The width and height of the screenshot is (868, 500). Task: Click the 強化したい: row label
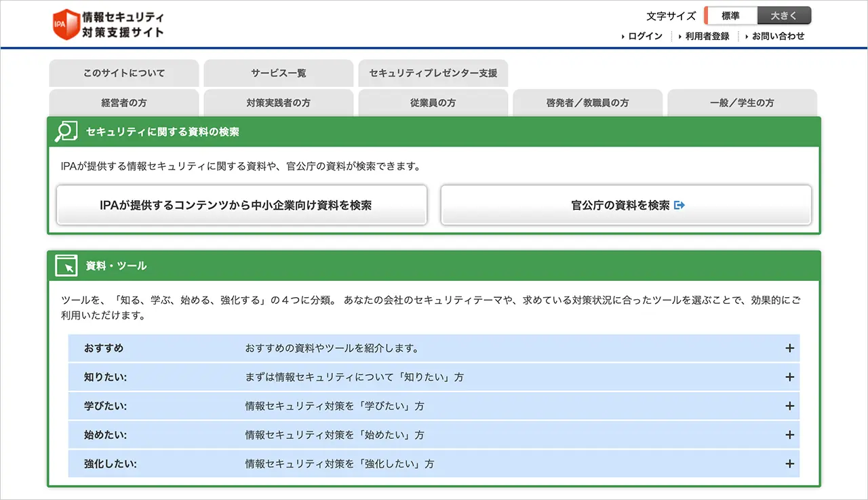(111, 464)
